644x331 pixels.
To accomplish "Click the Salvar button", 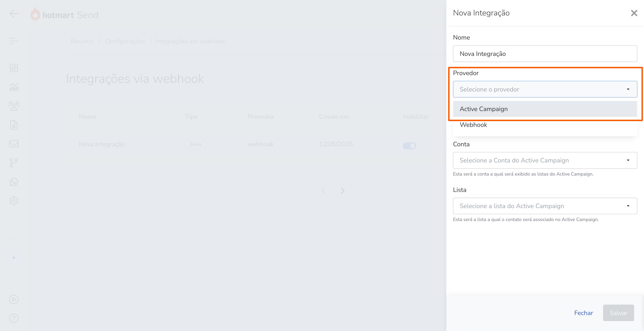I will coord(618,313).
